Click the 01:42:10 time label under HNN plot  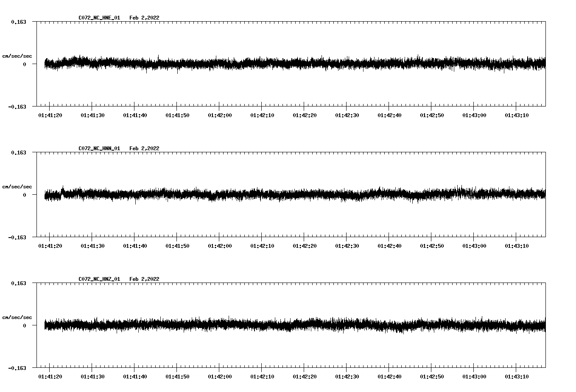click(262, 246)
